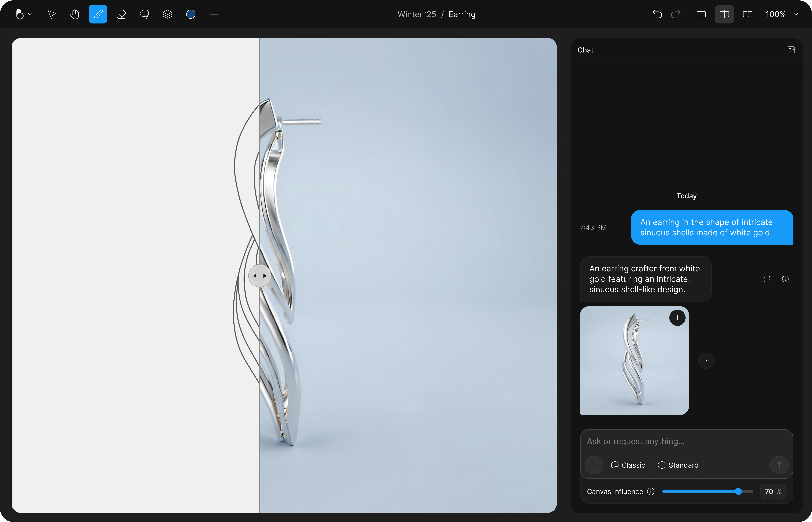Regenerate the earring response

point(767,279)
